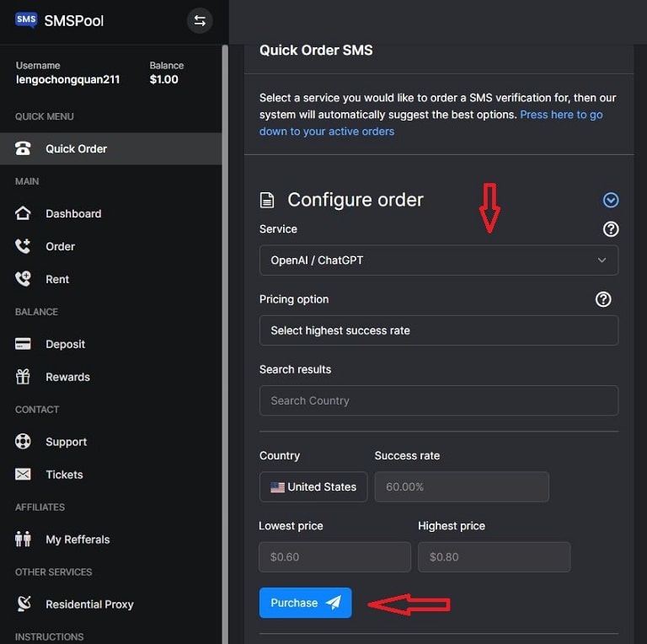This screenshot has height=644, width=647.
Task: Click into the Search Country field
Action: tap(438, 400)
